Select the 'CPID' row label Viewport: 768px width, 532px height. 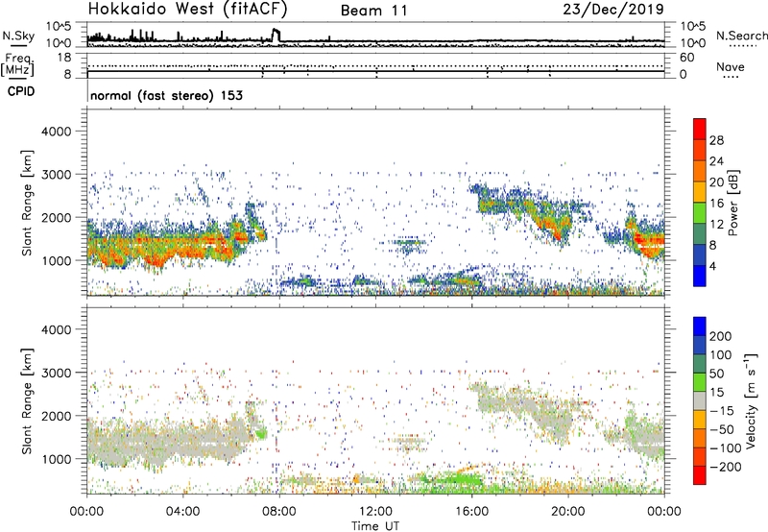[x=21, y=91]
